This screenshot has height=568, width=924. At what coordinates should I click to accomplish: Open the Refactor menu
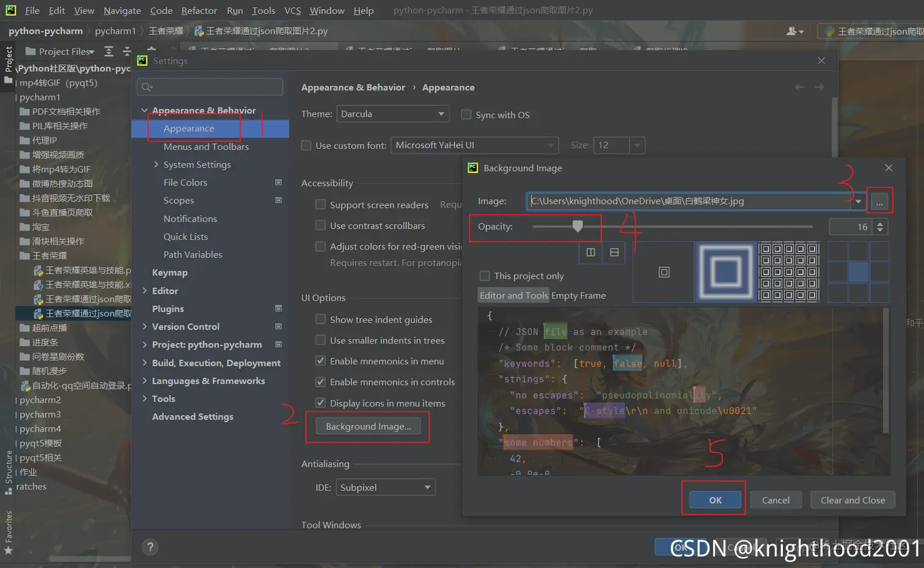[199, 10]
